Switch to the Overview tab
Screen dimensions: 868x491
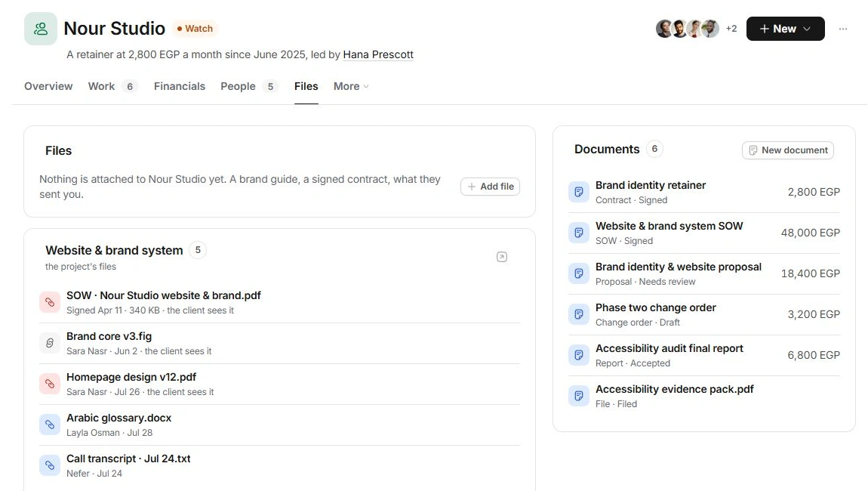tap(48, 86)
